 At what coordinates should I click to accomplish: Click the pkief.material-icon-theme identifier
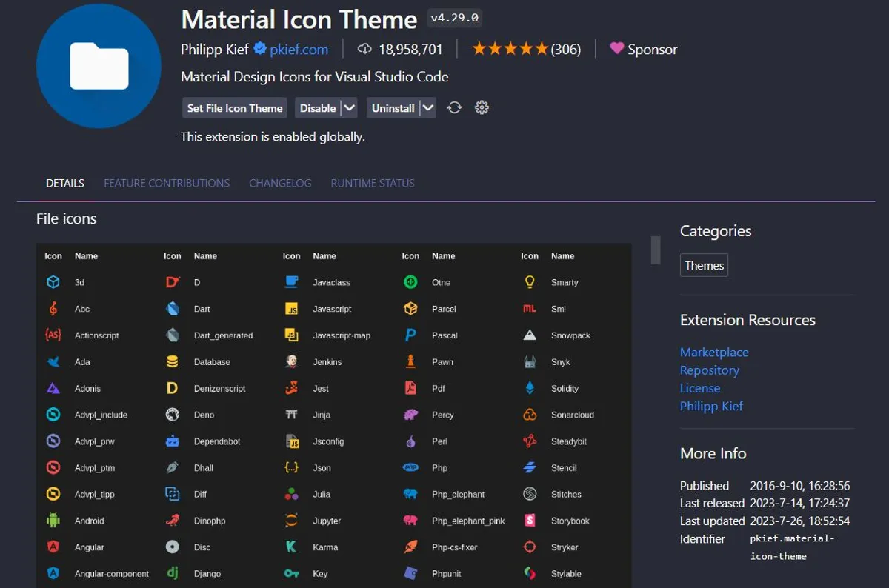[792, 547]
